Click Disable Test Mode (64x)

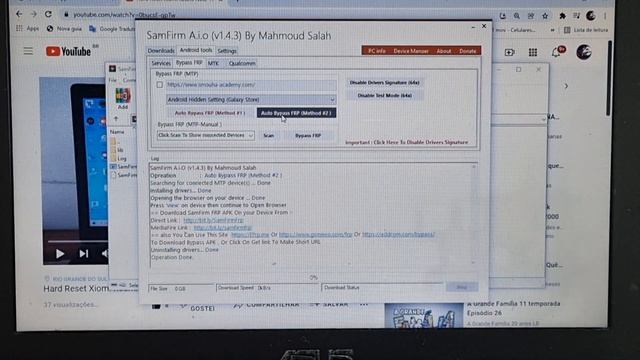coord(384,96)
